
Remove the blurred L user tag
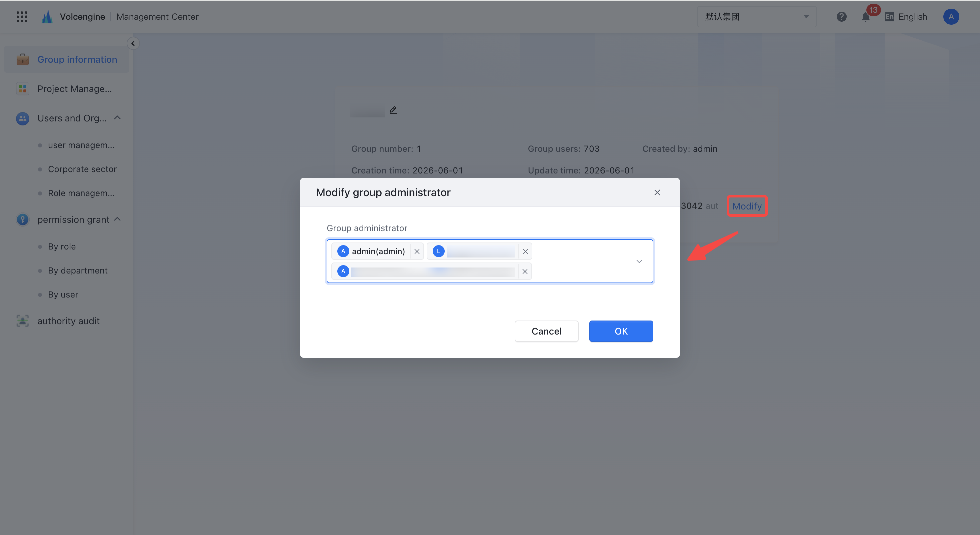(x=525, y=251)
